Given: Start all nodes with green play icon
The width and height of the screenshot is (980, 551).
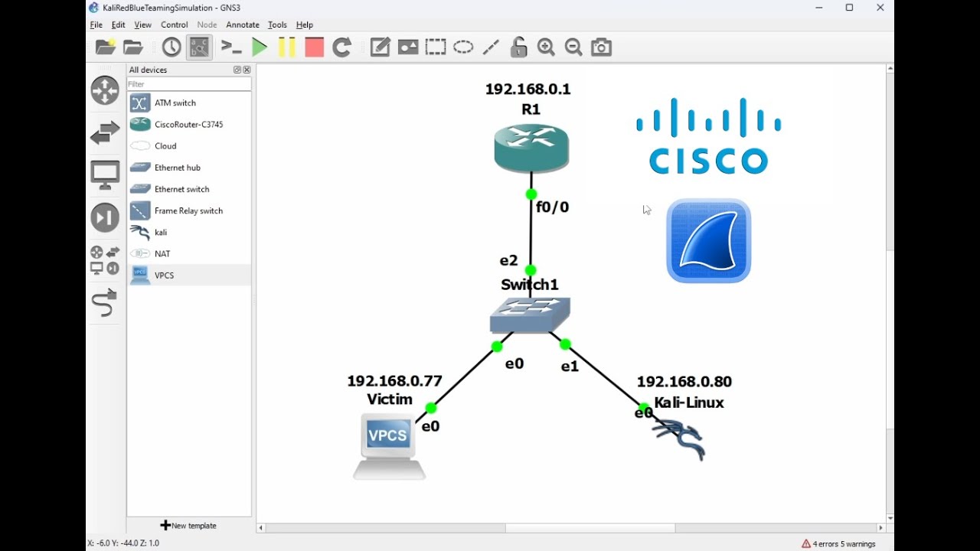Looking at the screenshot, I should click(x=260, y=47).
